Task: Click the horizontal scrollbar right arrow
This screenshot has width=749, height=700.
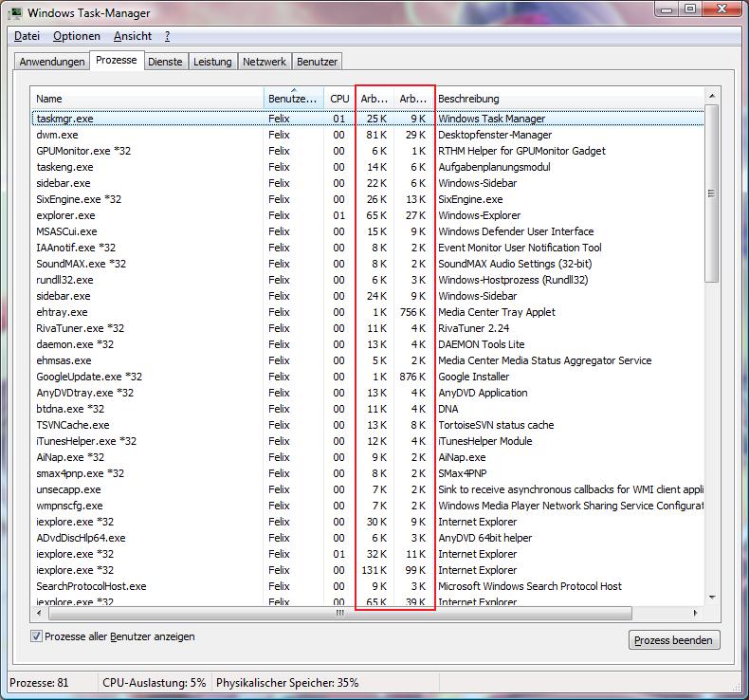Action: click(696, 613)
